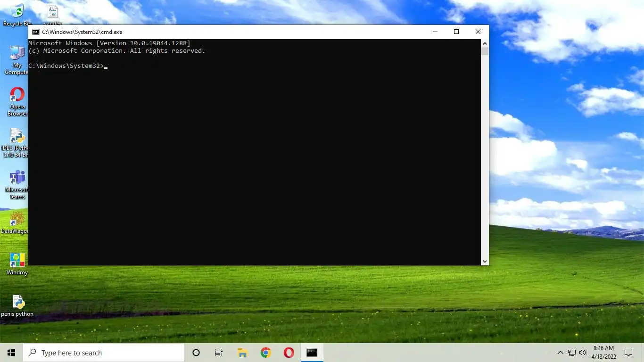Select the python file on desktop
The width and height of the screenshot is (644, 362).
pos(17,305)
